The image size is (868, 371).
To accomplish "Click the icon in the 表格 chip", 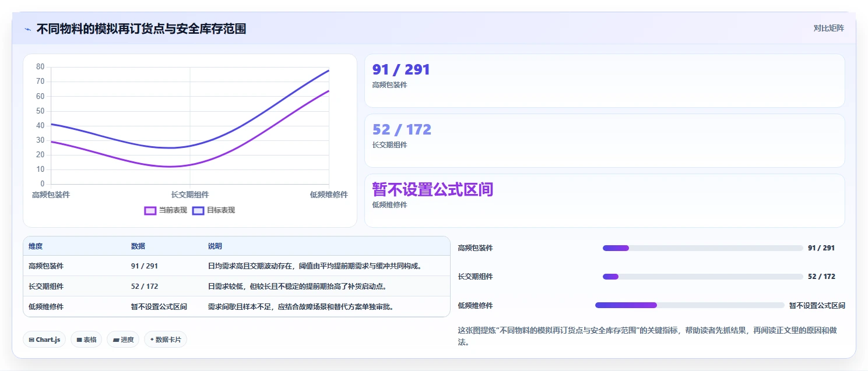I will 79,340.
